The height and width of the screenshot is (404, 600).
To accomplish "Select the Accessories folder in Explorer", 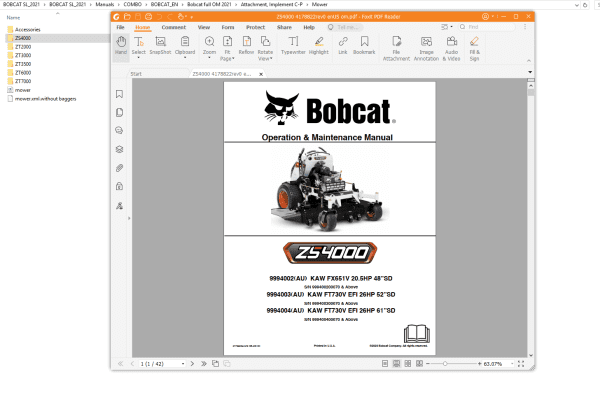I will [x=28, y=29].
